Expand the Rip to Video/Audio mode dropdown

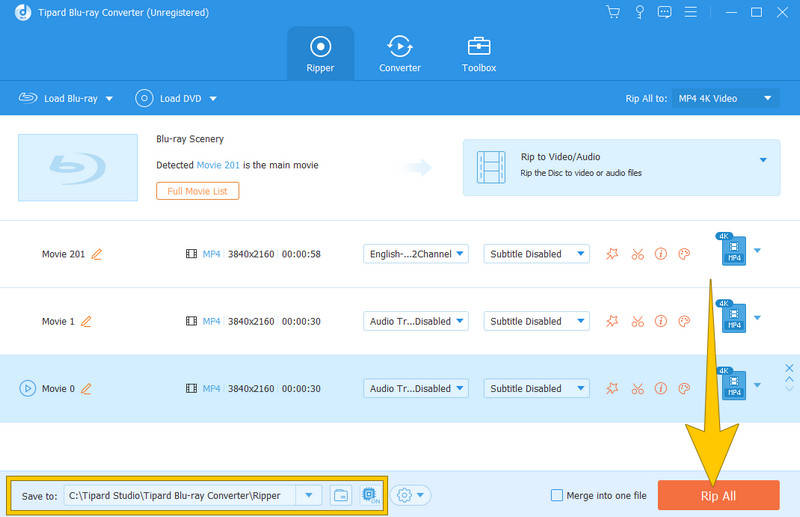tap(763, 160)
